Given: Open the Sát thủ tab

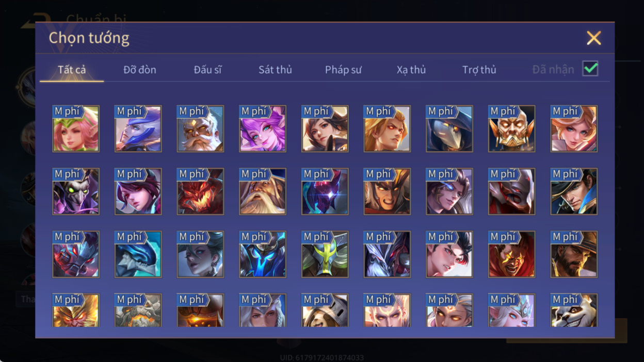Looking at the screenshot, I should coord(275,70).
